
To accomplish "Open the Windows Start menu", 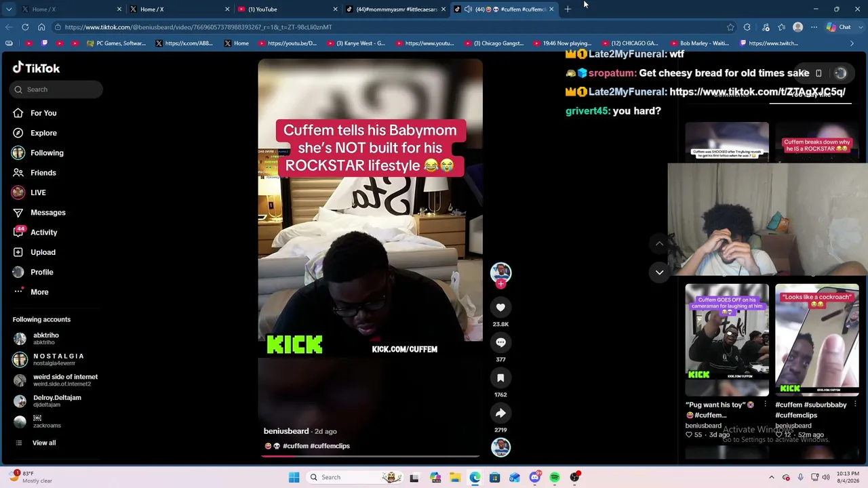I will pyautogui.click(x=294, y=477).
